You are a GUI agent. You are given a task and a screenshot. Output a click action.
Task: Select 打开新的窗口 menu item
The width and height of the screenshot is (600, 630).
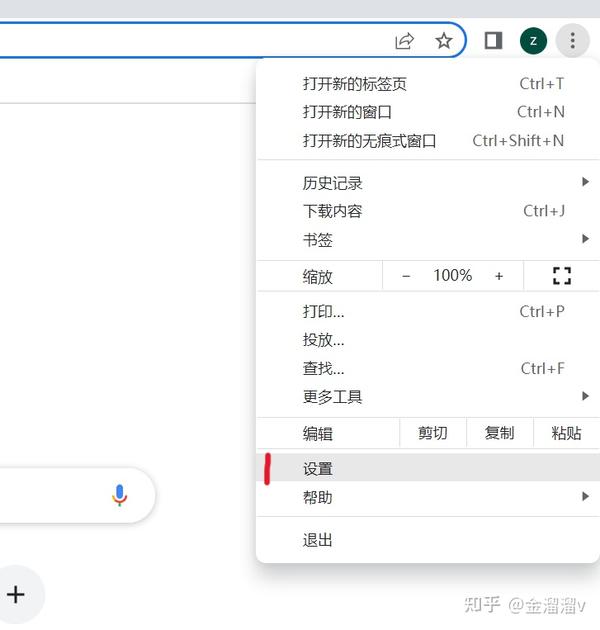(428, 112)
